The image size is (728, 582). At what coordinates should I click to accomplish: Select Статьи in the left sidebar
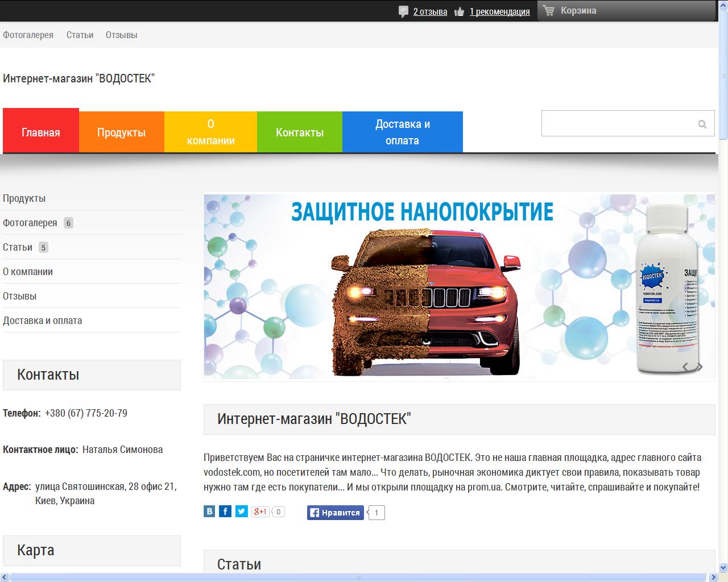pyautogui.click(x=18, y=247)
